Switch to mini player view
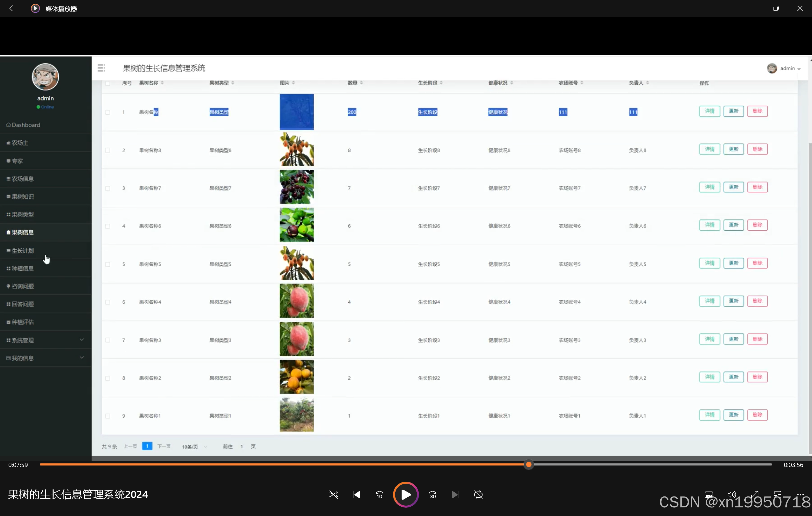The image size is (812, 516). point(778,494)
